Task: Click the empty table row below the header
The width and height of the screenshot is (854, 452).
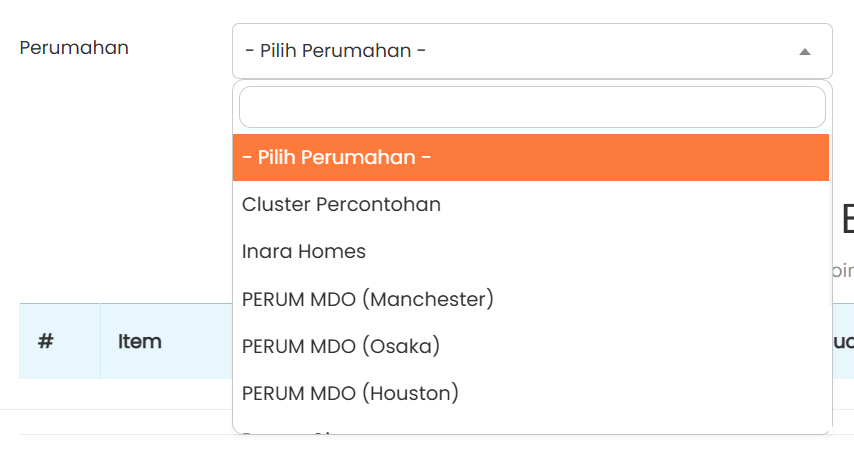Action: click(120, 395)
